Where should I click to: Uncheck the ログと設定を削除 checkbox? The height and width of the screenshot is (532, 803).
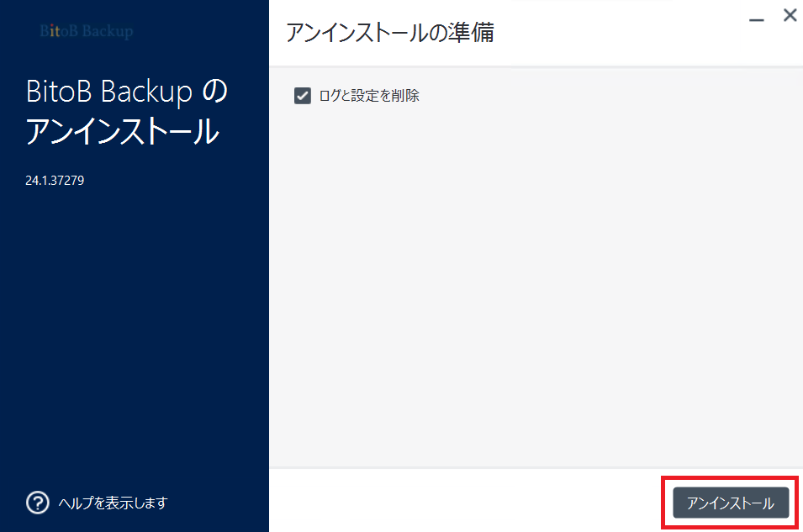302,95
